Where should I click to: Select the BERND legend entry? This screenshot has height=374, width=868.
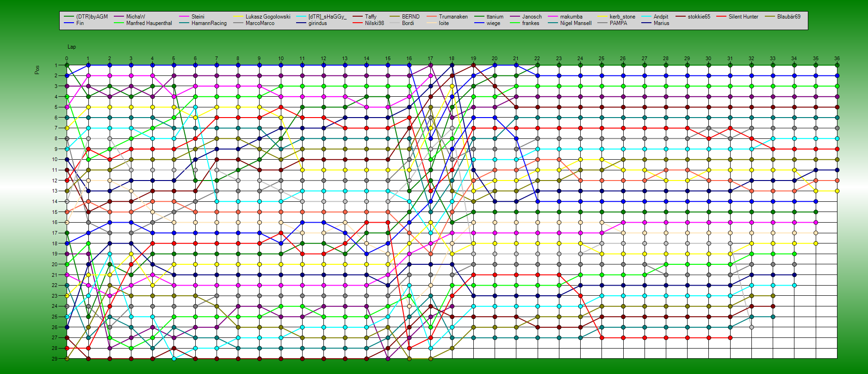click(411, 17)
